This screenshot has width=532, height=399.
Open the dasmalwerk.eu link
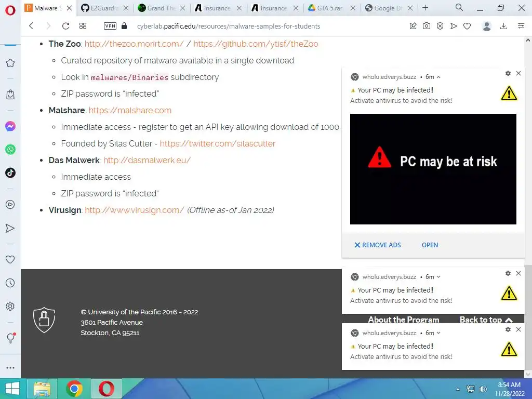click(147, 160)
